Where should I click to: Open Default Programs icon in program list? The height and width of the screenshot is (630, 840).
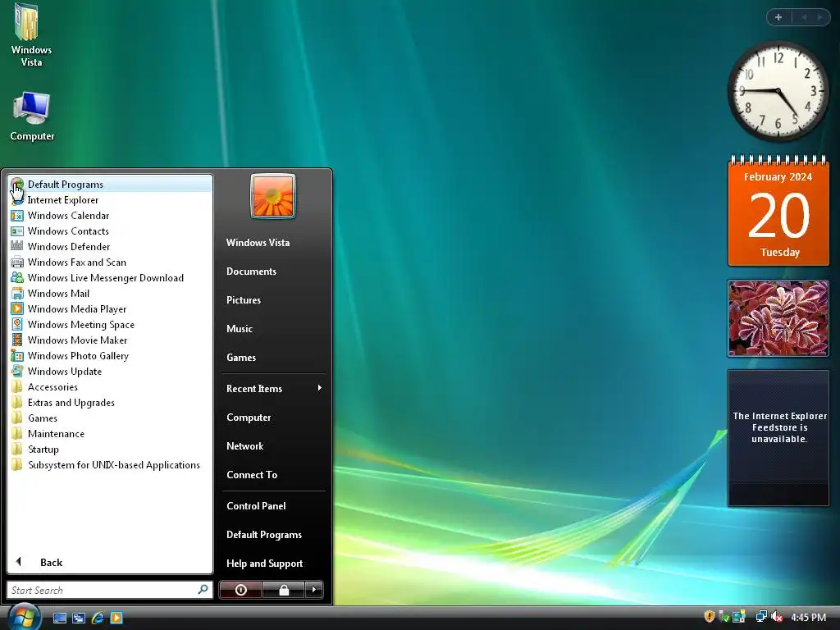tap(17, 185)
